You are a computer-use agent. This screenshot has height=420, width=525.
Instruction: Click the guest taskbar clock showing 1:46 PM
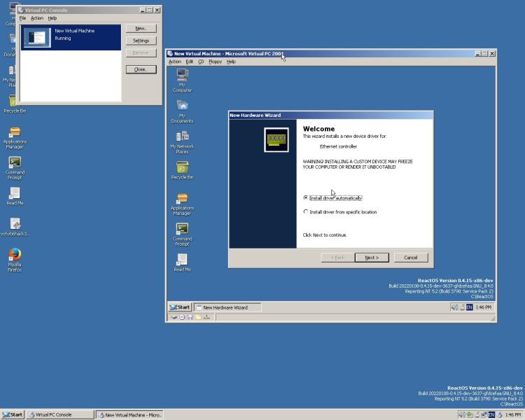pyautogui.click(x=484, y=307)
